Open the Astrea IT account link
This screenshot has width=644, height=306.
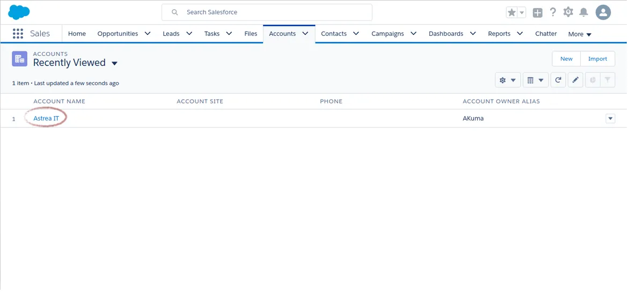[46, 118]
